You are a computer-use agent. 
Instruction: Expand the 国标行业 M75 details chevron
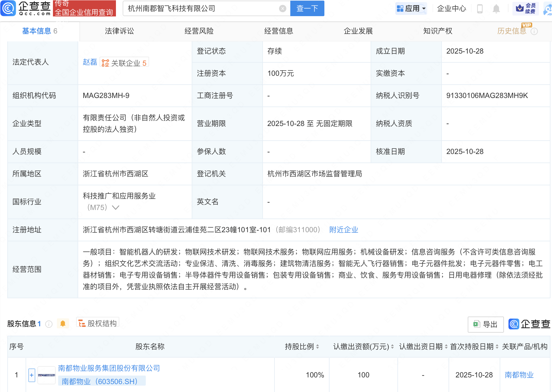point(115,207)
